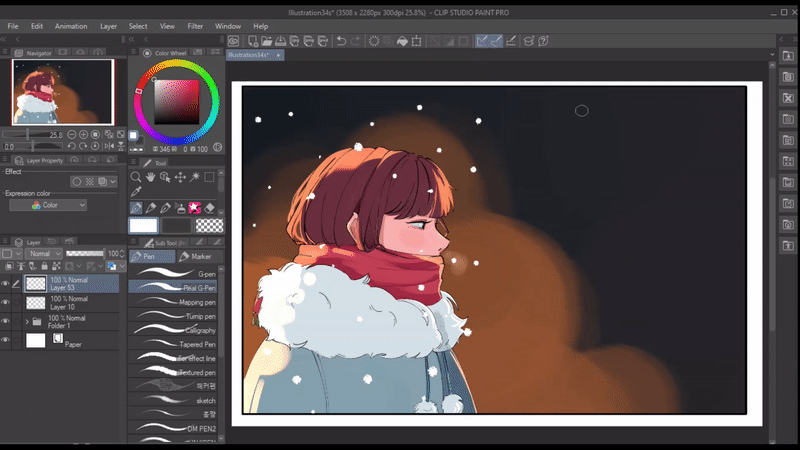Image resolution: width=800 pixels, height=450 pixels.
Task: Click the New file icon
Action: click(253, 41)
